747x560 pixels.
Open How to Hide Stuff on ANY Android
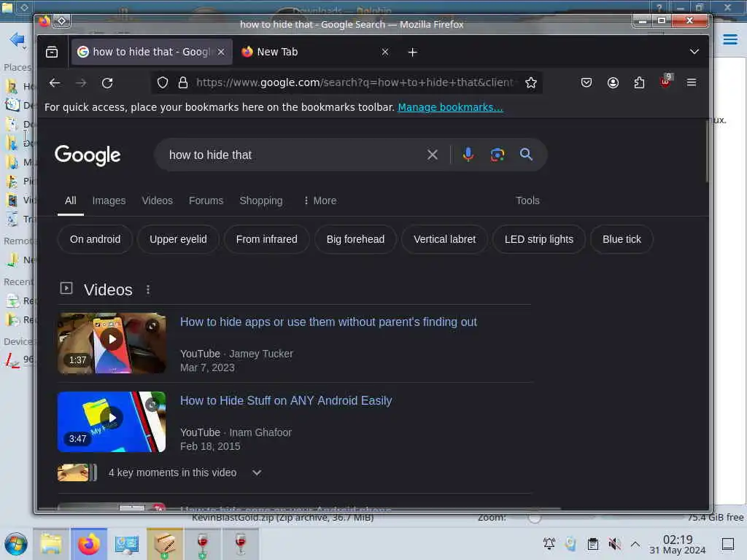(x=286, y=400)
